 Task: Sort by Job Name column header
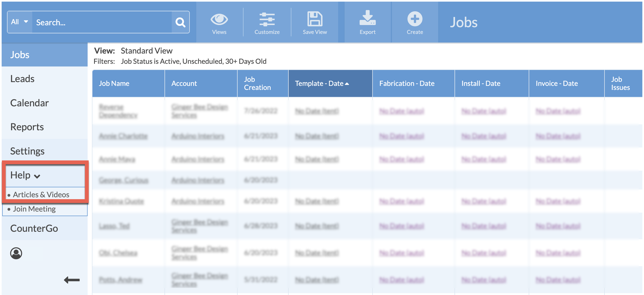tap(114, 83)
